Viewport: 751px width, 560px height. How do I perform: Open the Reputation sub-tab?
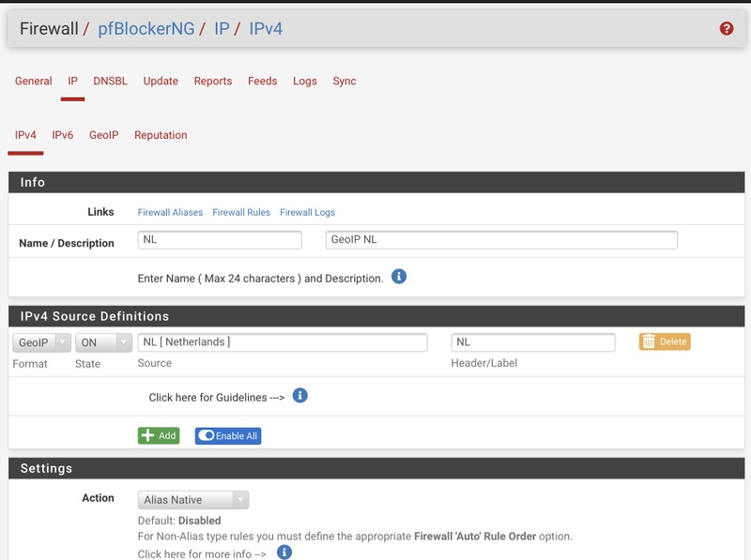point(161,135)
